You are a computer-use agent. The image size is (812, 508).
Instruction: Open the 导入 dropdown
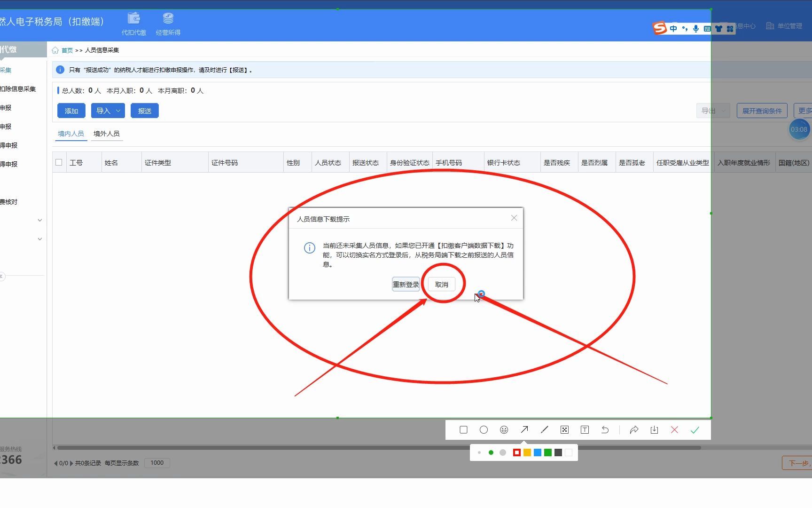pos(108,111)
